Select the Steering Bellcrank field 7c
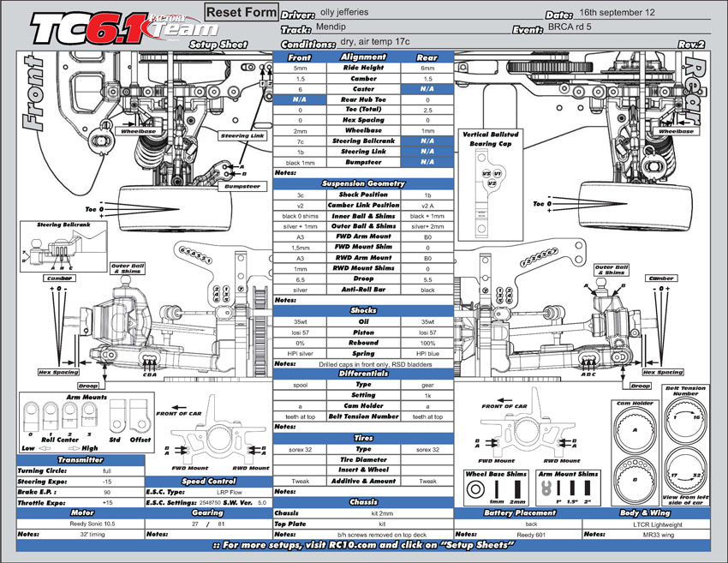This screenshot has height=563, width=728. coord(300,141)
